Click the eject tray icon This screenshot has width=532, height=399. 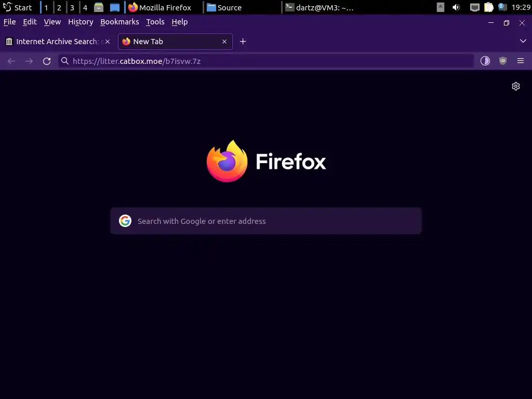(441, 7)
